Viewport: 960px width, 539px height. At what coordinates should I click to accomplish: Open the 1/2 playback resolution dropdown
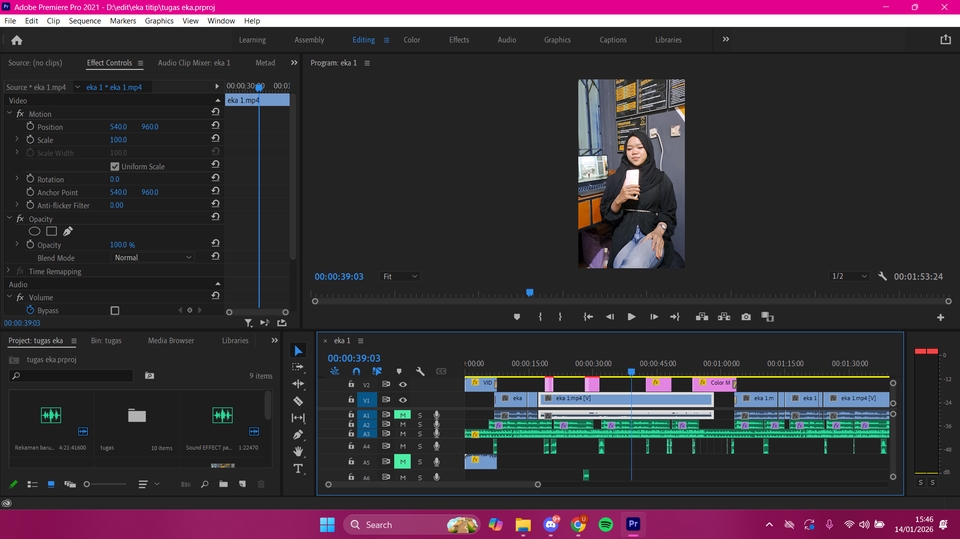pos(849,276)
